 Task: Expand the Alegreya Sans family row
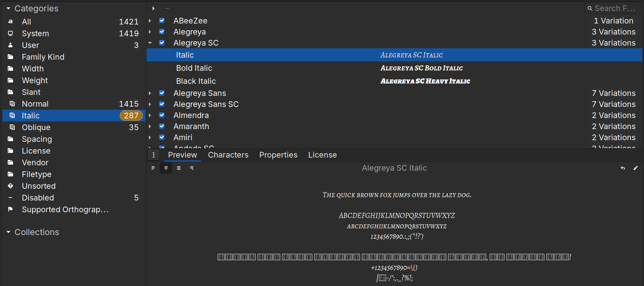pyautogui.click(x=150, y=93)
